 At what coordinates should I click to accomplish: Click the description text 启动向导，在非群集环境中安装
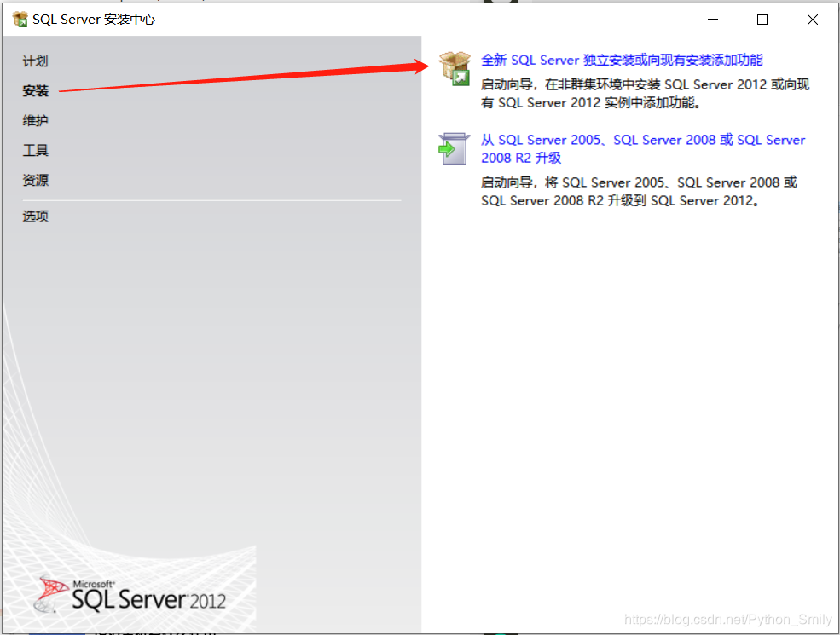(645, 94)
